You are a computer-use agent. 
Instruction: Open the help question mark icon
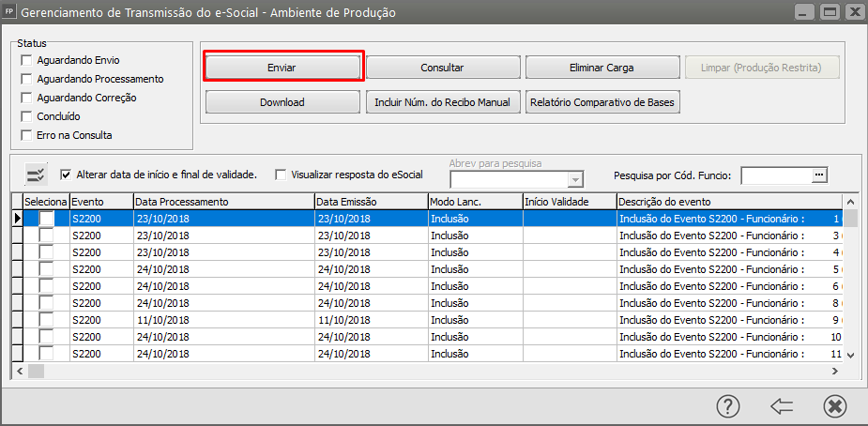[728, 405]
